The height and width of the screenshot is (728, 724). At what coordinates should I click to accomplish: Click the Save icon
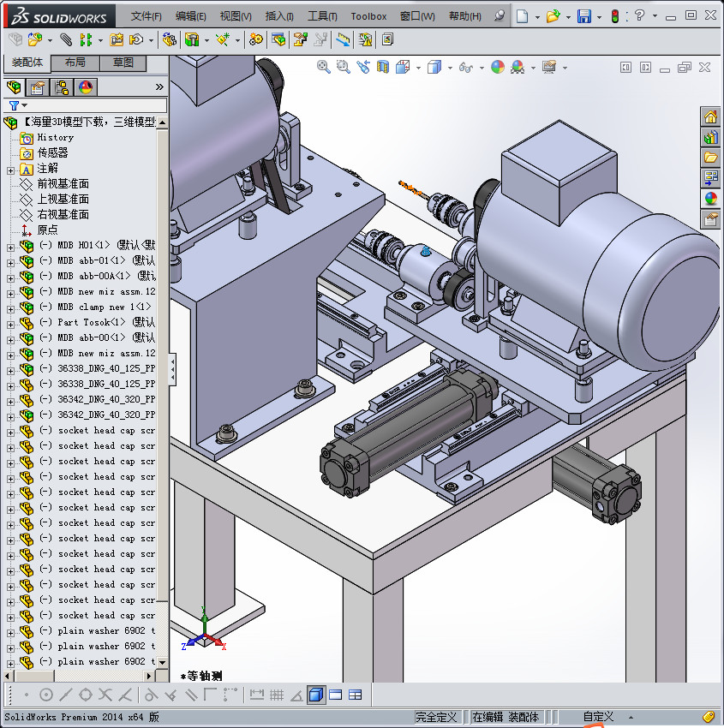click(583, 17)
